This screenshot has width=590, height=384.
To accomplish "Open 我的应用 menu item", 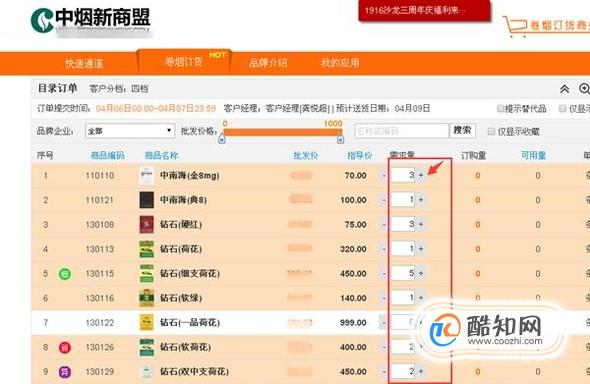I will click(340, 62).
